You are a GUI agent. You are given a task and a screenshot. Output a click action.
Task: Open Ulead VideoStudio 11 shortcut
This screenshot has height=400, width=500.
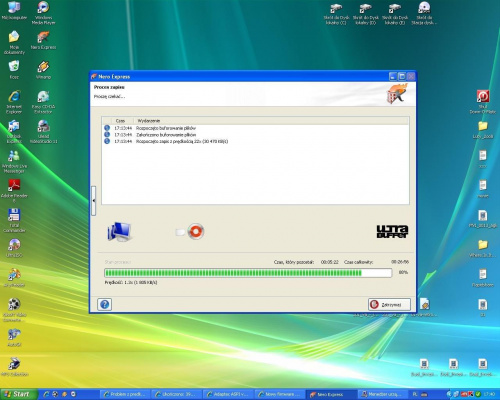(x=43, y=132)
